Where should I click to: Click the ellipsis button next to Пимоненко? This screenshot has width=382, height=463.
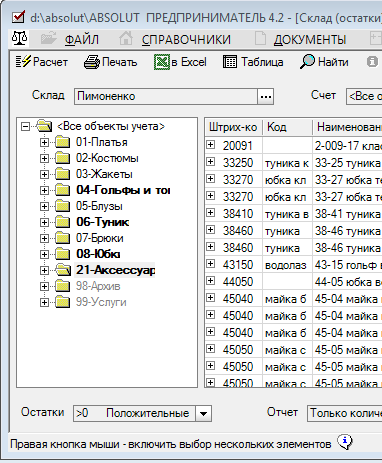265,97
